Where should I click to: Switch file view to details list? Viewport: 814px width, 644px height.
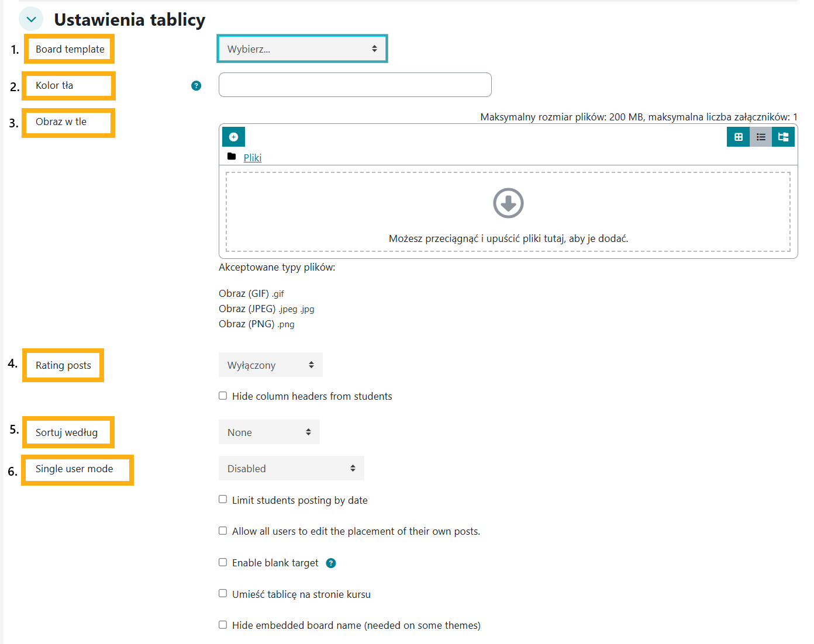pyautogui.click(x=761, y=137)
